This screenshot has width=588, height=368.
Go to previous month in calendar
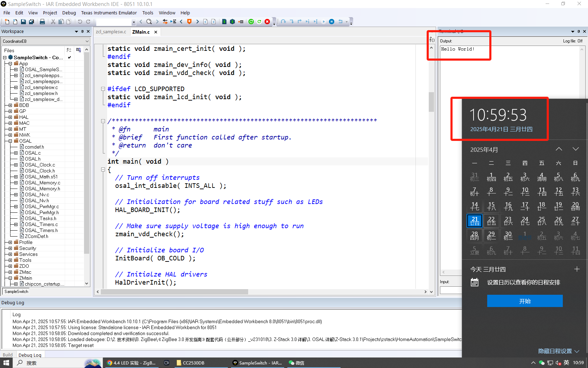[559, 149]
